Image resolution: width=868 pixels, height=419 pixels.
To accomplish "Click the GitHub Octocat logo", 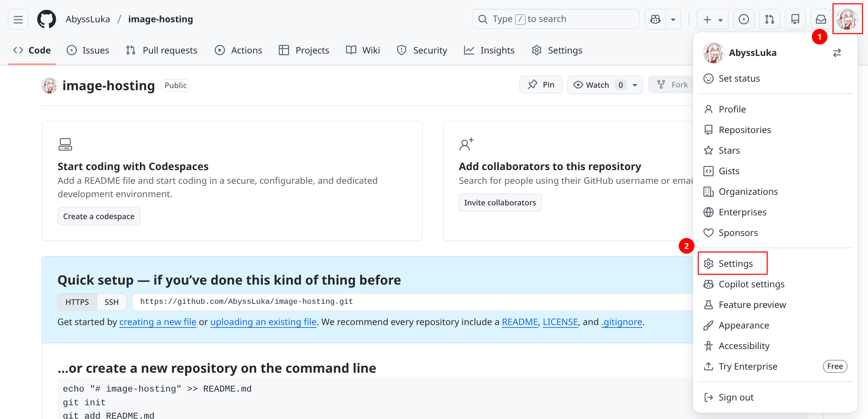I will (x=47, y=19).
